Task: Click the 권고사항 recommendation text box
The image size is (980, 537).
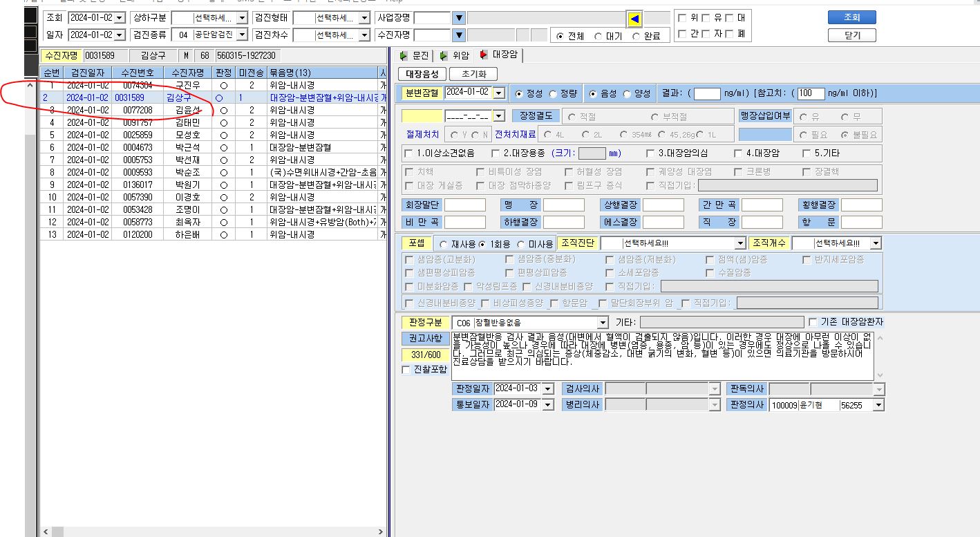Action: 662,356
